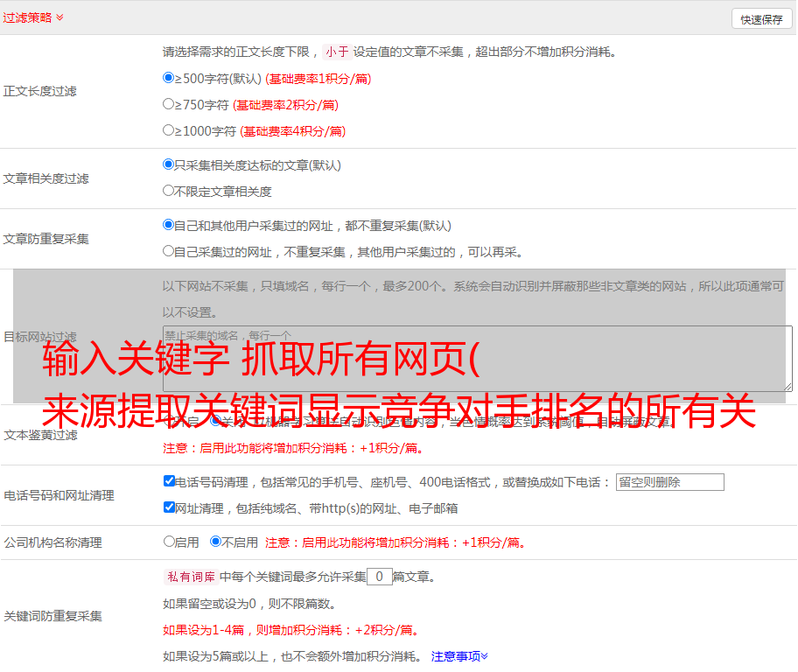This screenshot has height=672, width=798.
Task: Select the ≥1000字符 length filter
Action: point(169,130)
